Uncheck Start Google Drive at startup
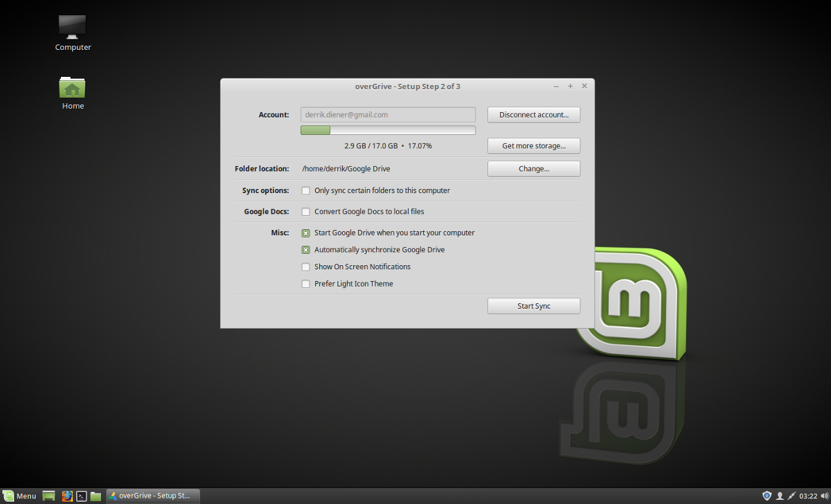This screenshot has height=504, width=831. pos(305,233)
